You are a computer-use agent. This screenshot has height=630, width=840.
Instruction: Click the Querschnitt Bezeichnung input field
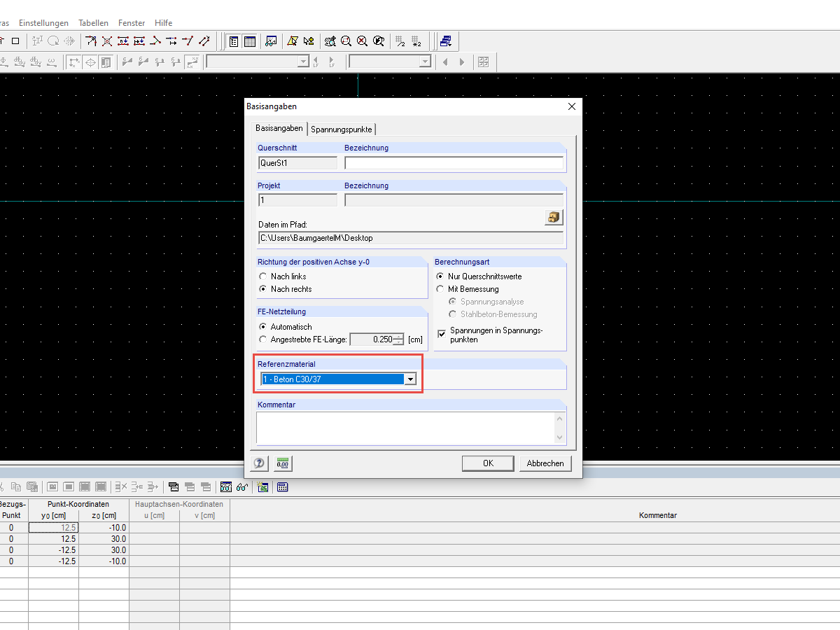[x=454, y=163]
